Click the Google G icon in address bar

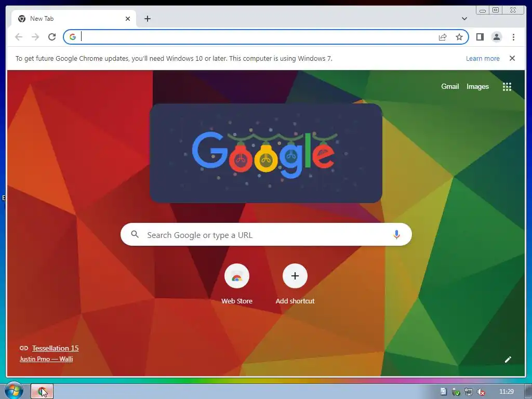[73, 37]
